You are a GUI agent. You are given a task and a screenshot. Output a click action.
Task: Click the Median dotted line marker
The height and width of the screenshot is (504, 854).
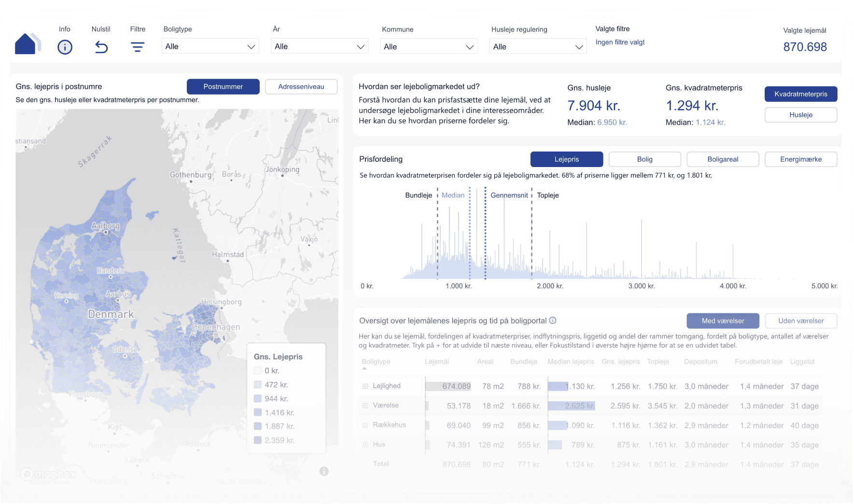[470, 234]
